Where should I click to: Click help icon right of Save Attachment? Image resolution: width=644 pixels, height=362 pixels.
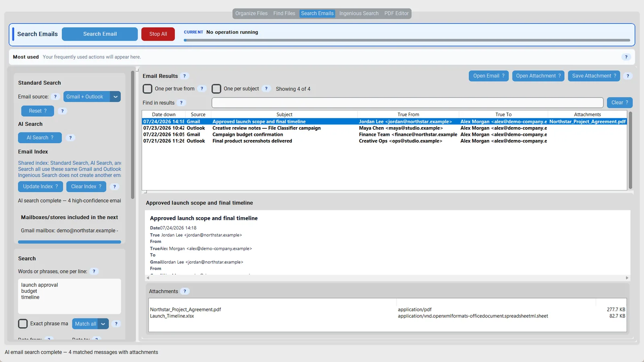(x=627, y=76)
